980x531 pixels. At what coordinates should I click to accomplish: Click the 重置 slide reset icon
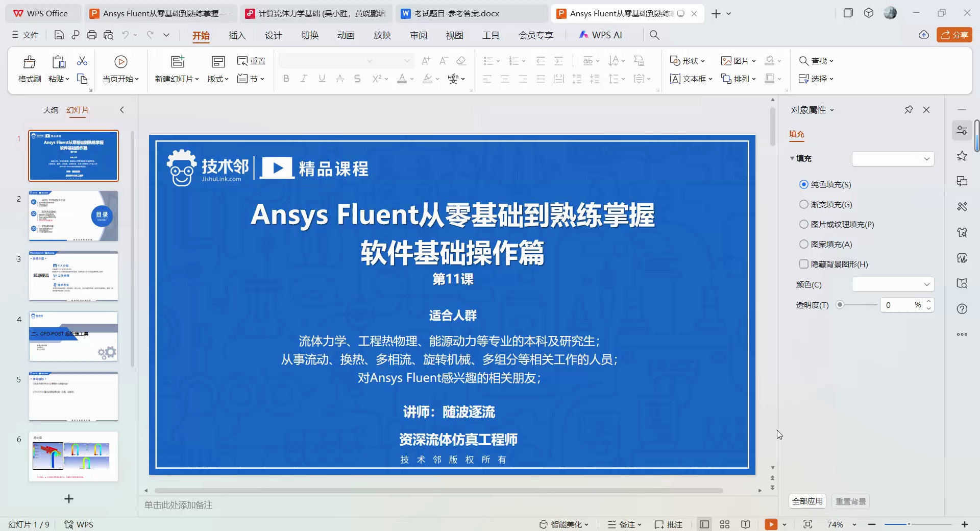tap(251, 60)
